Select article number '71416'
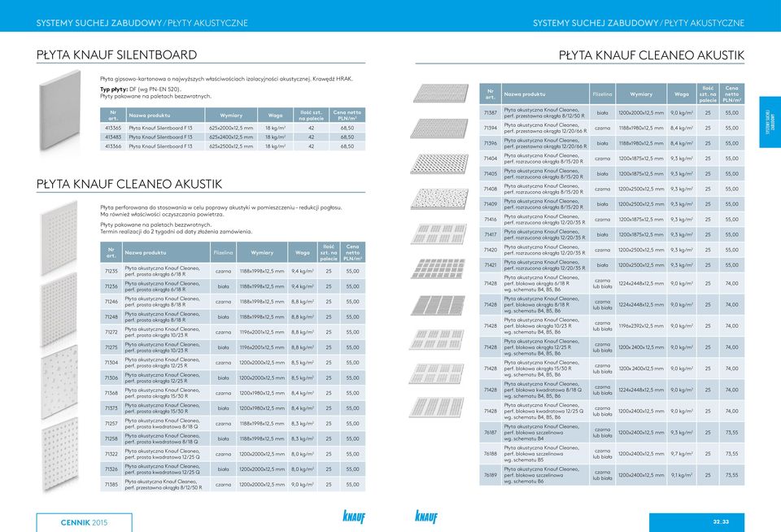 [490, 220]
